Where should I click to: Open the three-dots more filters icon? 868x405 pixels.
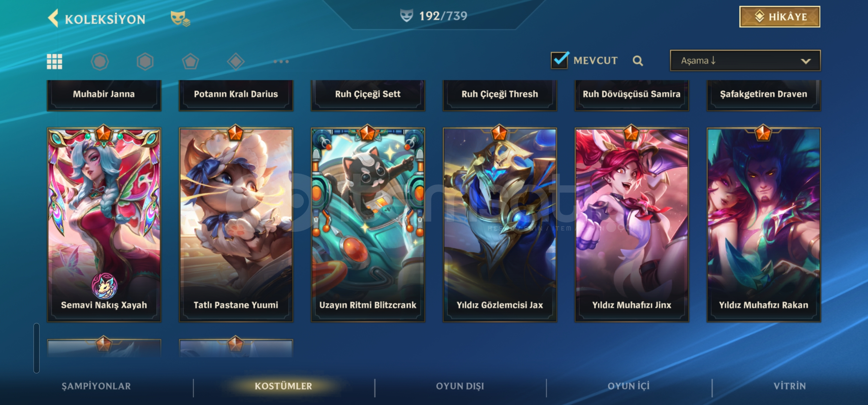281,61
